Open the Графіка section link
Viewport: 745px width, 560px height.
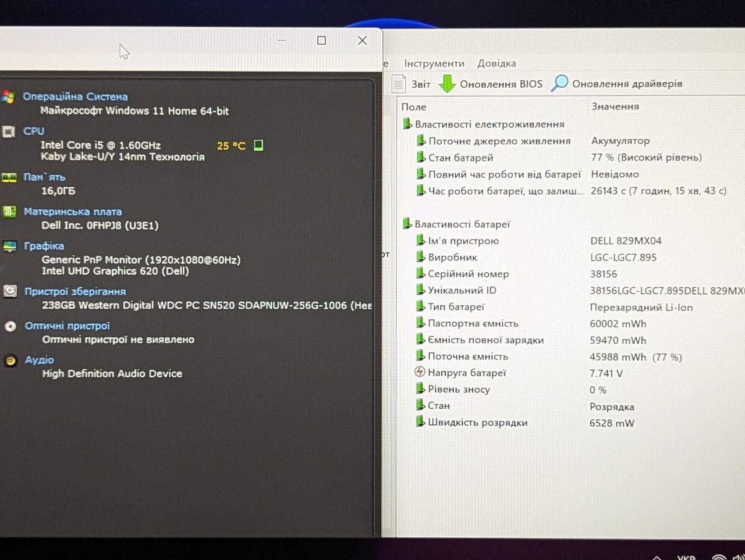click(44, 246)
